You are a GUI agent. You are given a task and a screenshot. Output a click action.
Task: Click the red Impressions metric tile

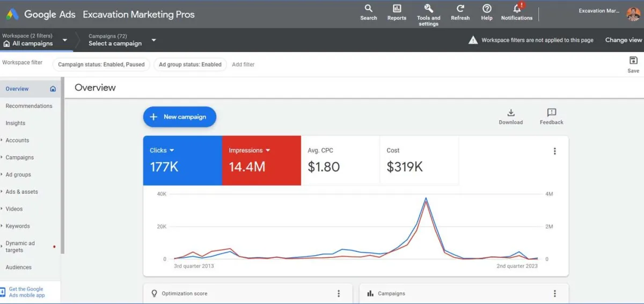pyautogui.click(x=261, y=161)
